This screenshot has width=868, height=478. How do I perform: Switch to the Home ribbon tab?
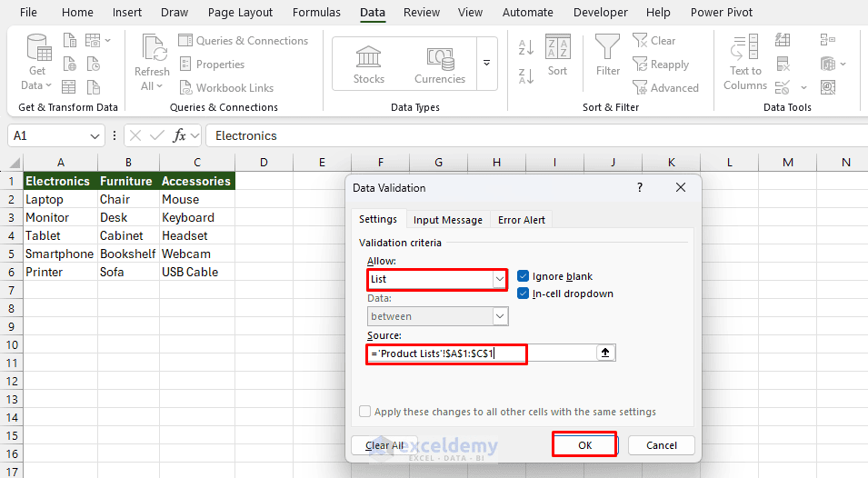coord(77,12)
